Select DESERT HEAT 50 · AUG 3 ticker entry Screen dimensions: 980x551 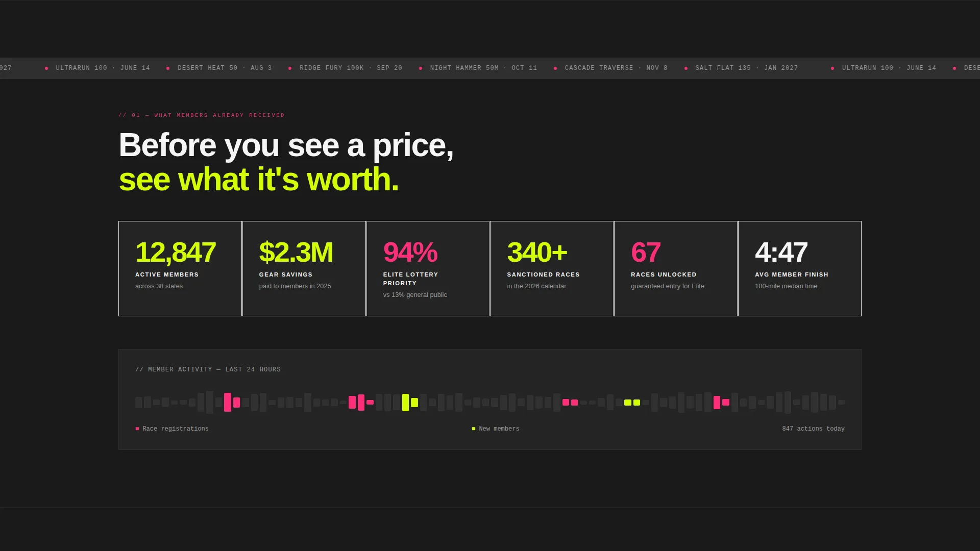point(225,68)
